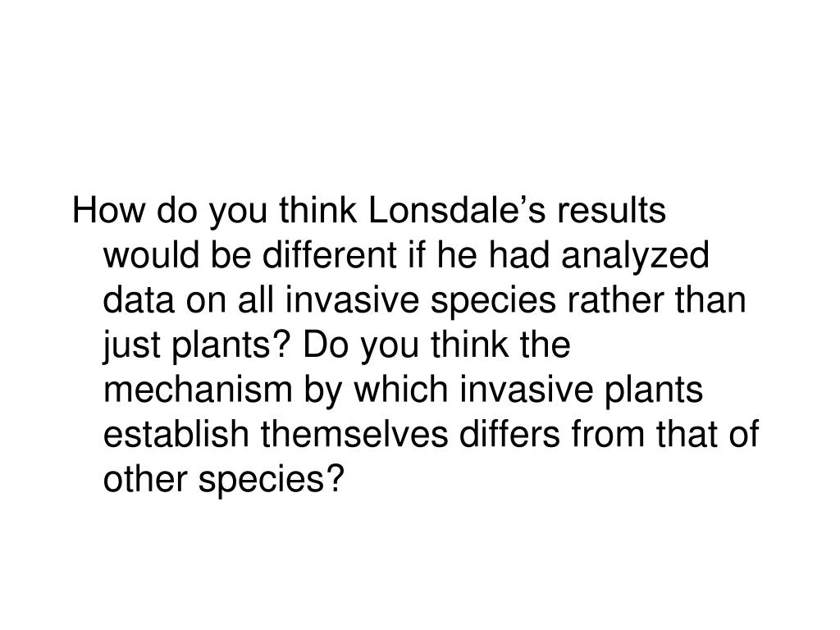Click the word "had" before "analyzed"
Screen dimensions: 840x630
[x=519, y=254]
